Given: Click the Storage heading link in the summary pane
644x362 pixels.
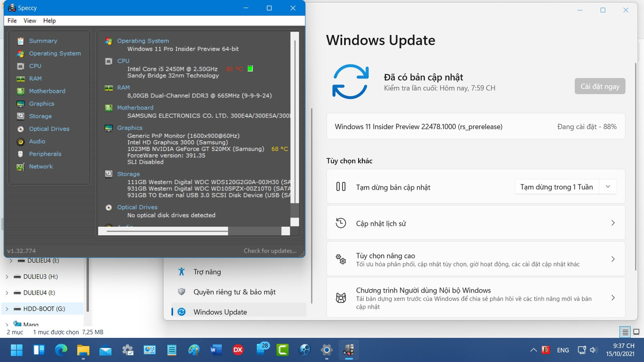Looking at the screenshot, I should [x=129, y=174].
